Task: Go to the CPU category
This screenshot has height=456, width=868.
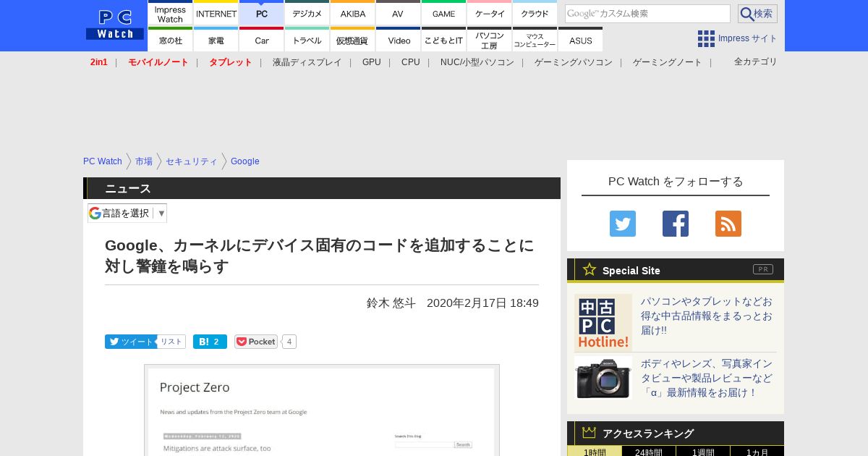Action: 411,62
